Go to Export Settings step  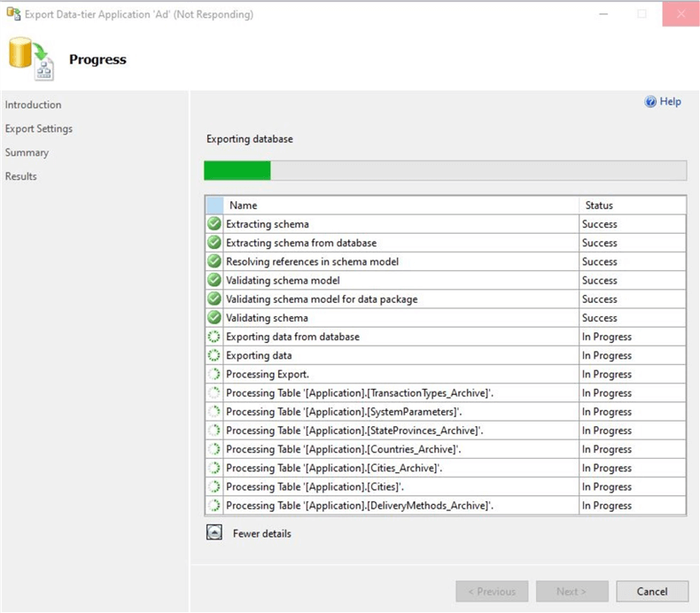point(39,128)
